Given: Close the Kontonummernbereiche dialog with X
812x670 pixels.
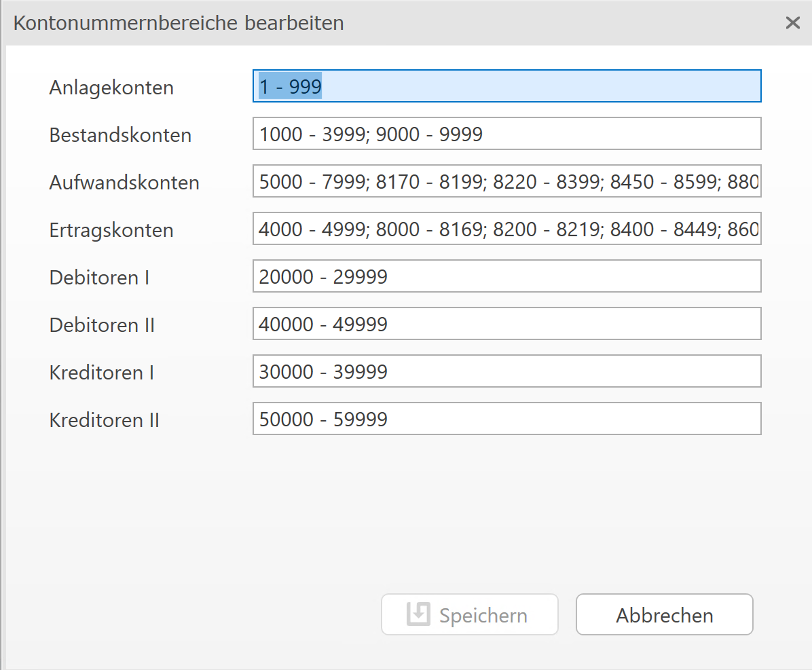Looking at the screenshot, I should [792, 23].
